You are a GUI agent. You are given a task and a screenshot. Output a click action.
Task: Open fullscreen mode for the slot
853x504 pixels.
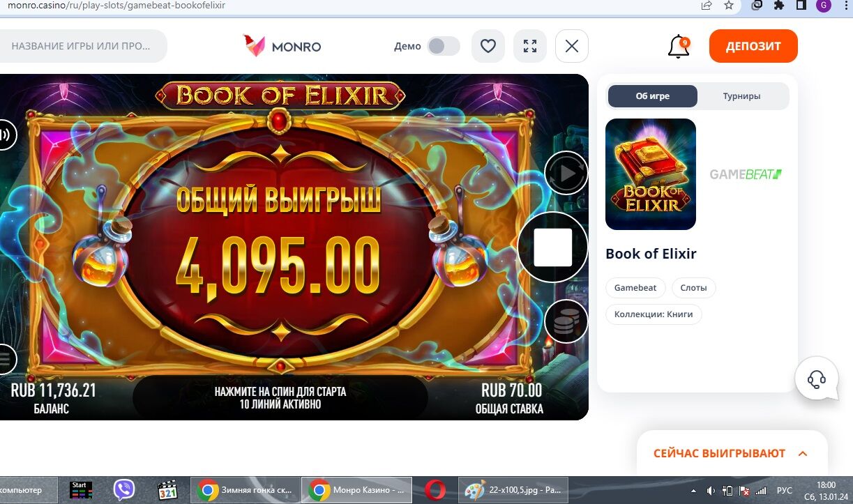click(530, 46)
